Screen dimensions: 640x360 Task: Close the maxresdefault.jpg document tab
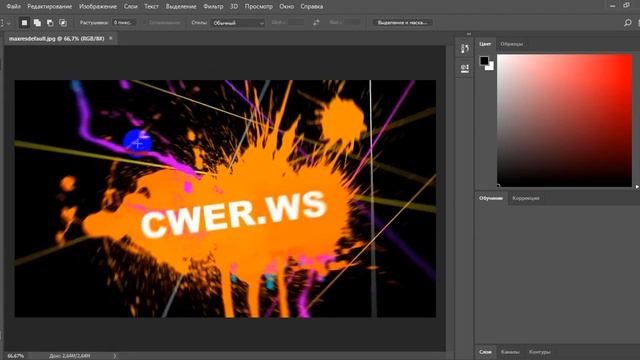[x=111, y=38]
